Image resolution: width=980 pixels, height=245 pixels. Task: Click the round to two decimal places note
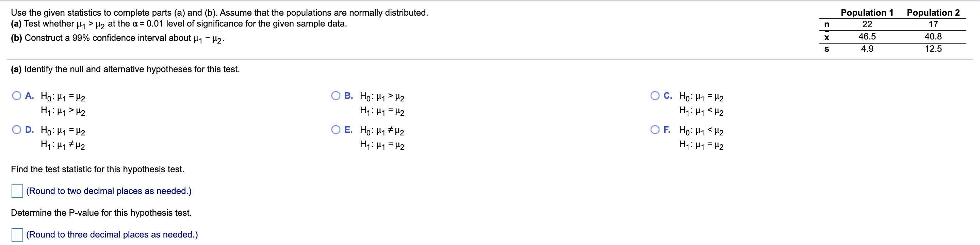pyautogui.click(x=109, y=191)
